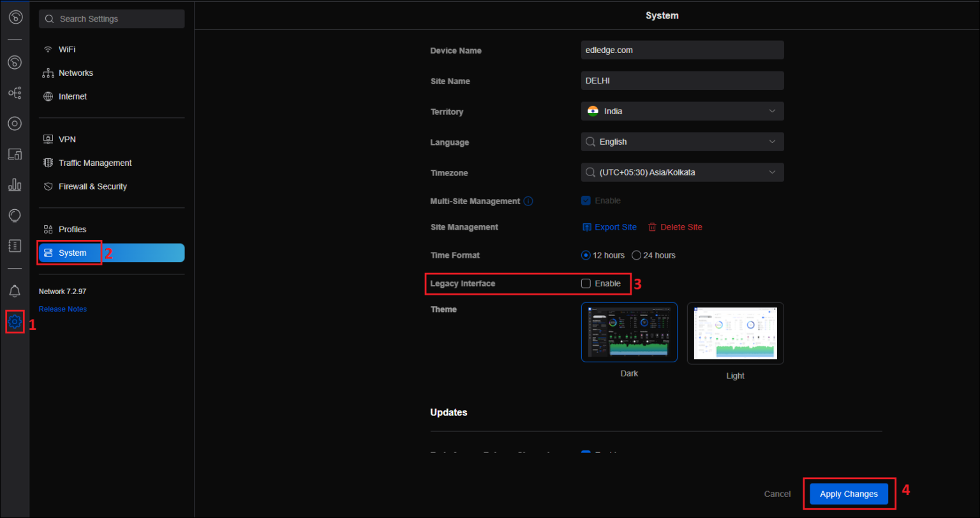Screen dimensions: 980x518
Task: Open the Timezone dropdown showing Asia/Kolkata
Action: (681, 172)
